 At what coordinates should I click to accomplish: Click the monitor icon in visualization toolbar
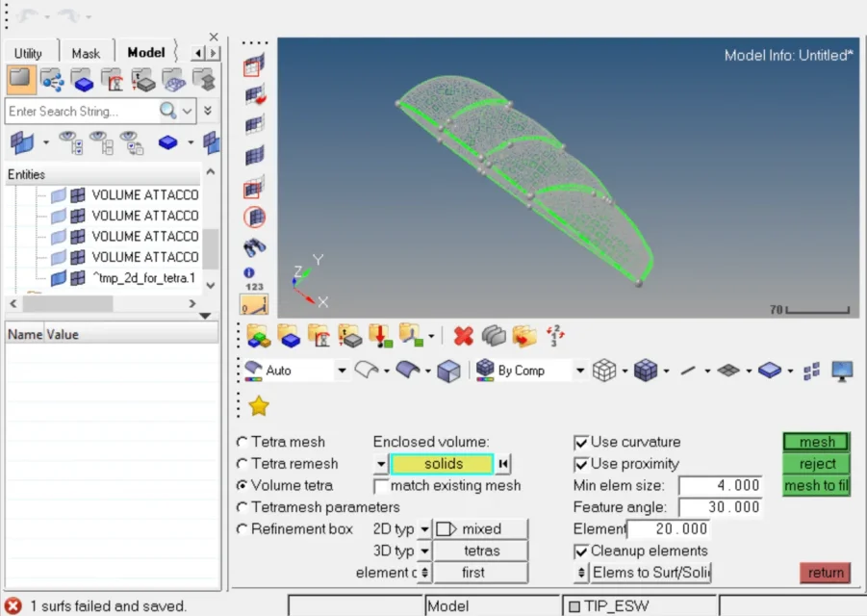(842, 371)
